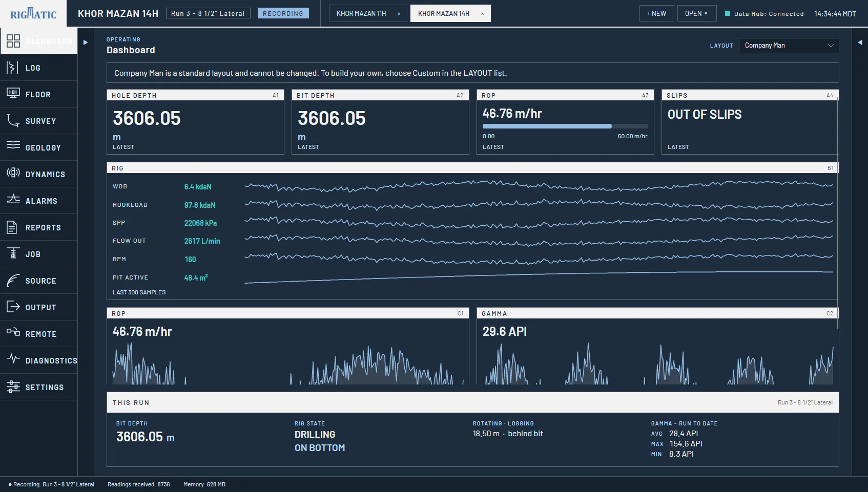Open the Remote connection icon
This screenshot has width=868, height=492.
(13, 332)
